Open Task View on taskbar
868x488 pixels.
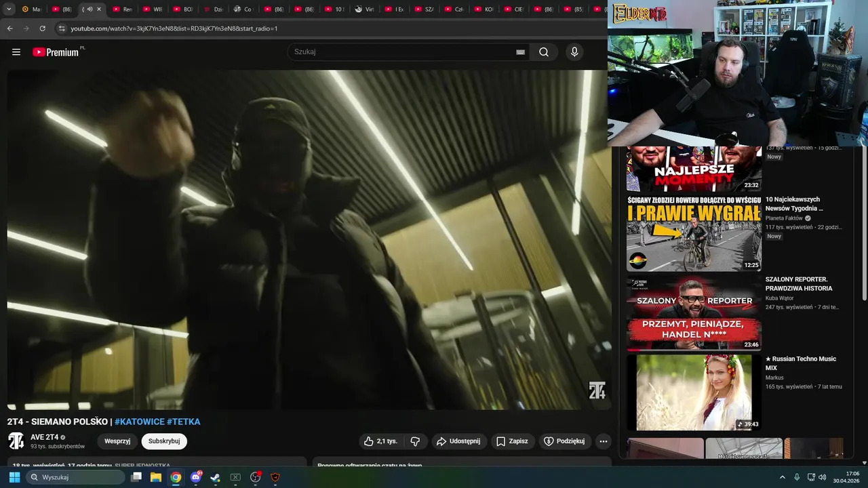(136, 477)
